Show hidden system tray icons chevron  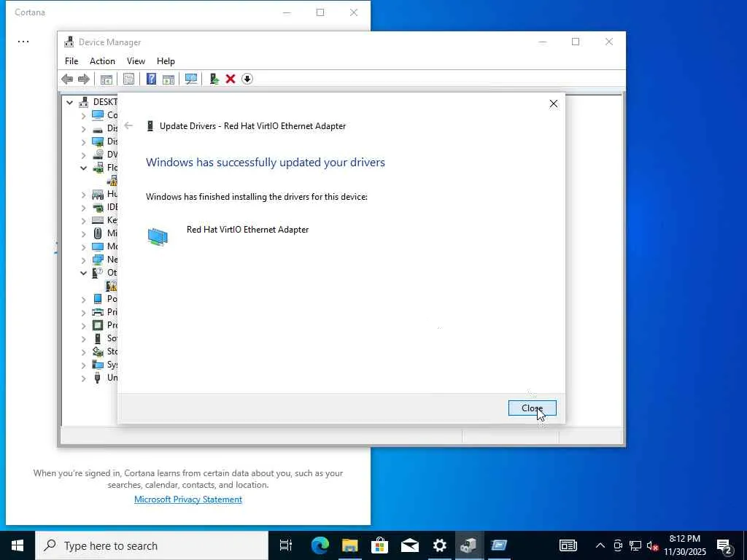(x=600, y=545)
